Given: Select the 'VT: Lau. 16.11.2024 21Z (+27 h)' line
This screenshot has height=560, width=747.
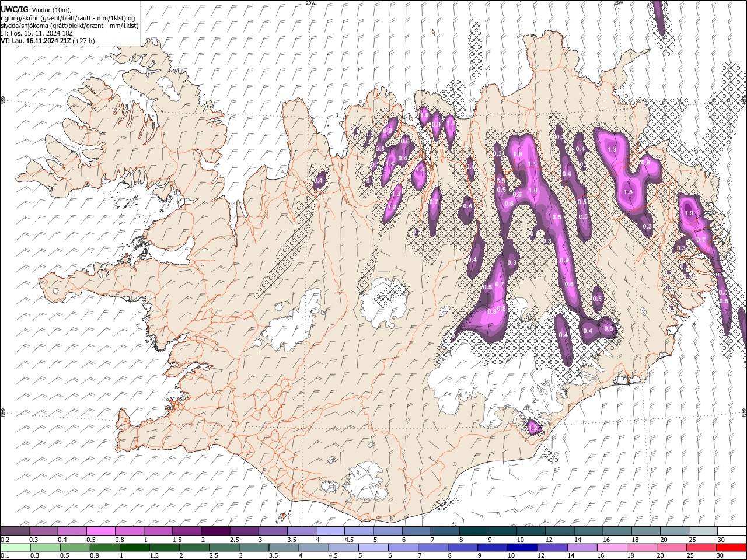Looking at the screenshot, I should click(x=47, y=41).
